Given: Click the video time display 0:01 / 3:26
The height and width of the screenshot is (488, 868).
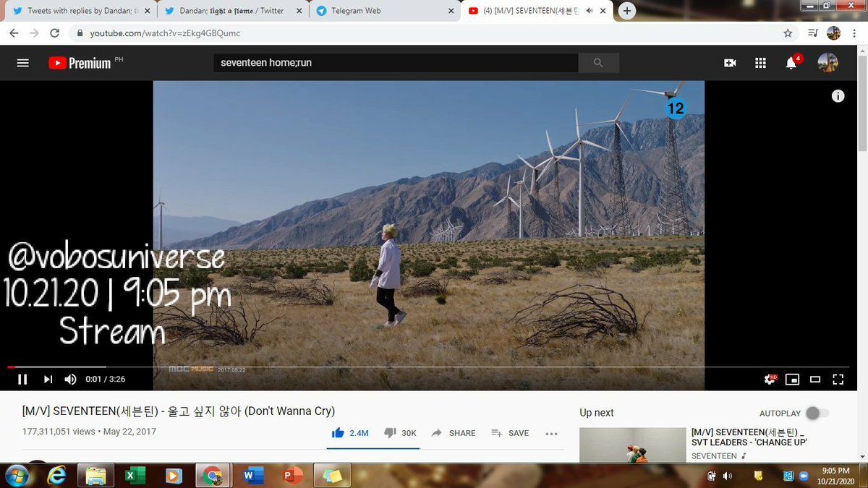Looking at the screenshot, I should (105, 379).
